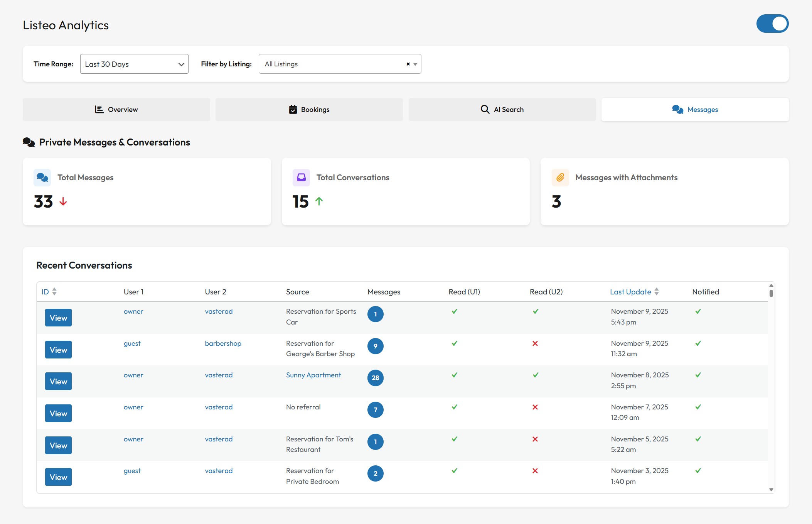
Task: Open the AI Search tab
Action: tap(502, 110)
